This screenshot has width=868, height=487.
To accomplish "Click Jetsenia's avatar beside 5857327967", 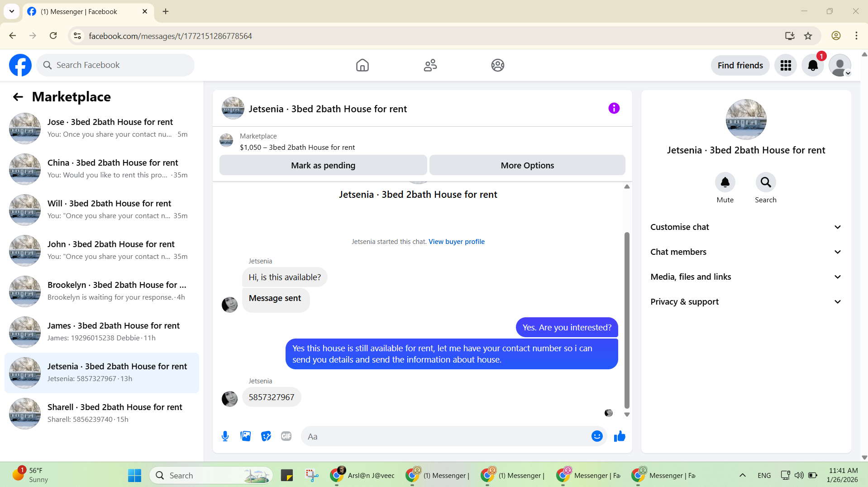I will [x=229, y=399].
